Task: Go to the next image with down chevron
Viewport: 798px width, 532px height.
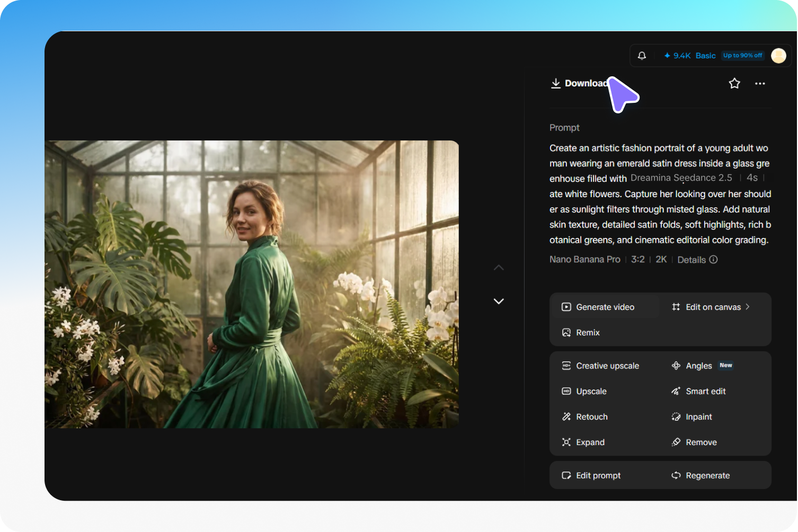Action: [x=499, y=301]
